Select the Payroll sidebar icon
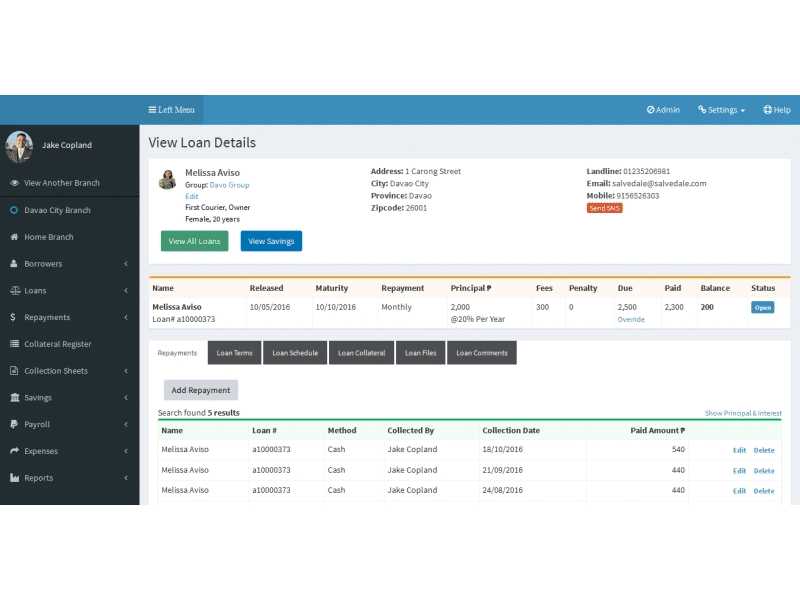The image size is (800, 600). pyautogui.click(x=12, y=425)
